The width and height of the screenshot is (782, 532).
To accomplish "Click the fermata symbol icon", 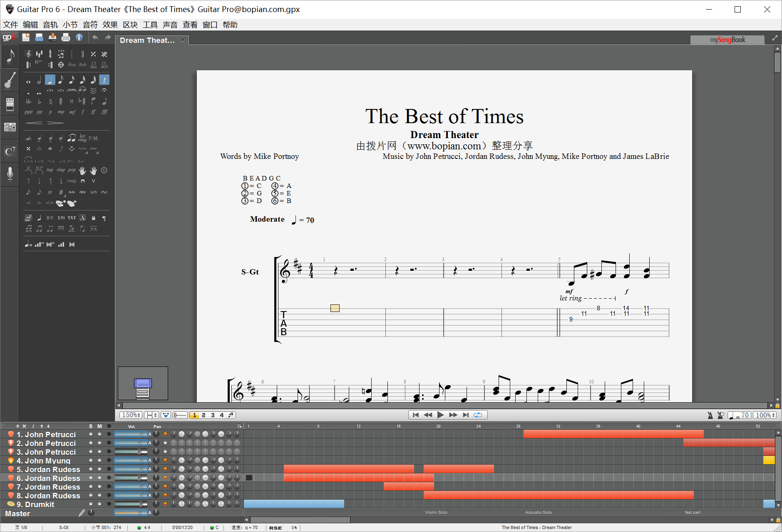I will pyautogui.click(x=104, y=90).
